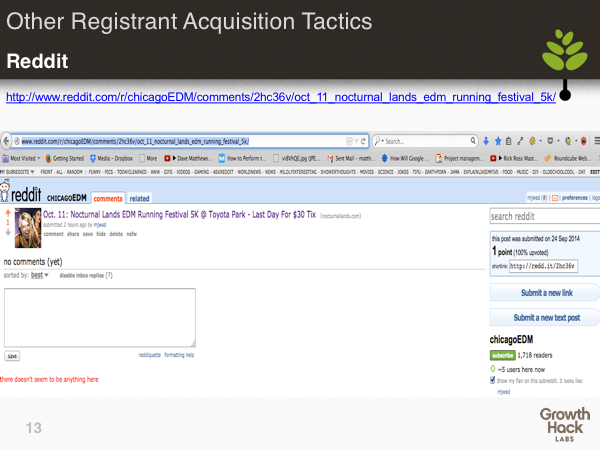Open the reddit URL hyperlink on the slide

click(x=281, y=97)
